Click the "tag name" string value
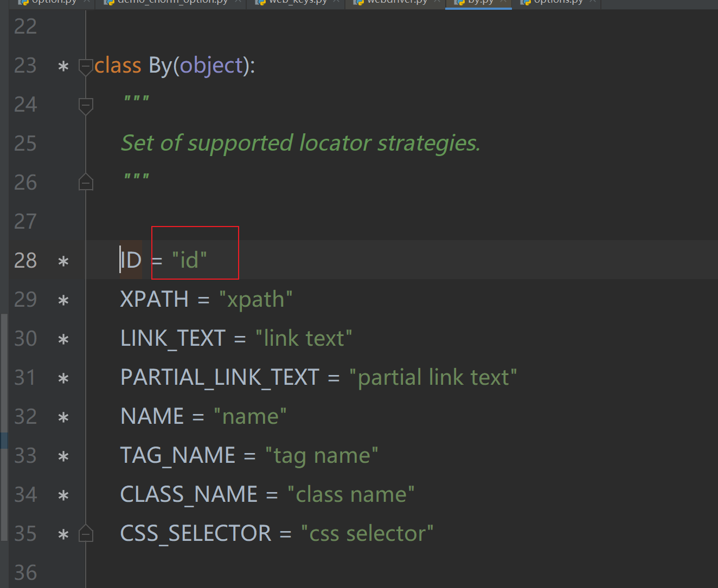718x588 pixels. coord(322,456)
